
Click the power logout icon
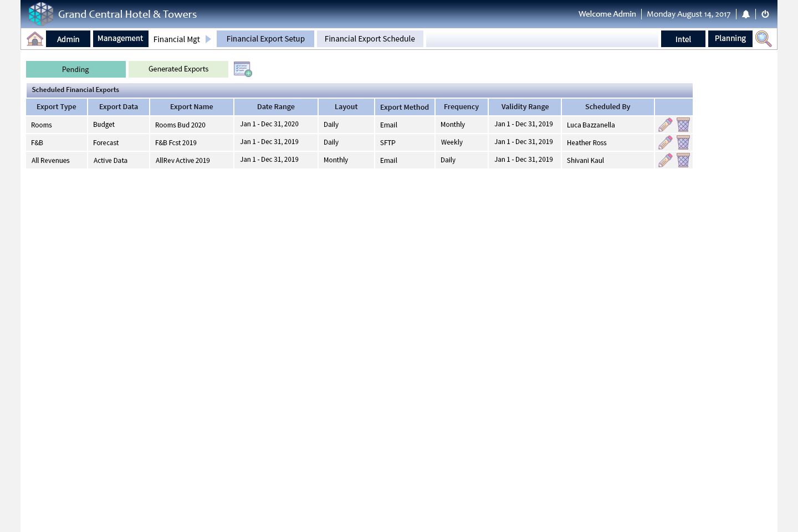coord(765,14)
